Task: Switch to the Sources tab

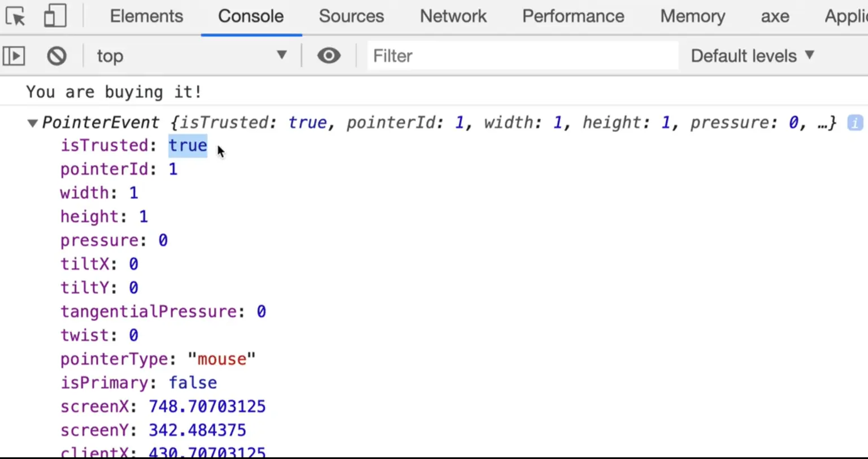Action: 351,16
